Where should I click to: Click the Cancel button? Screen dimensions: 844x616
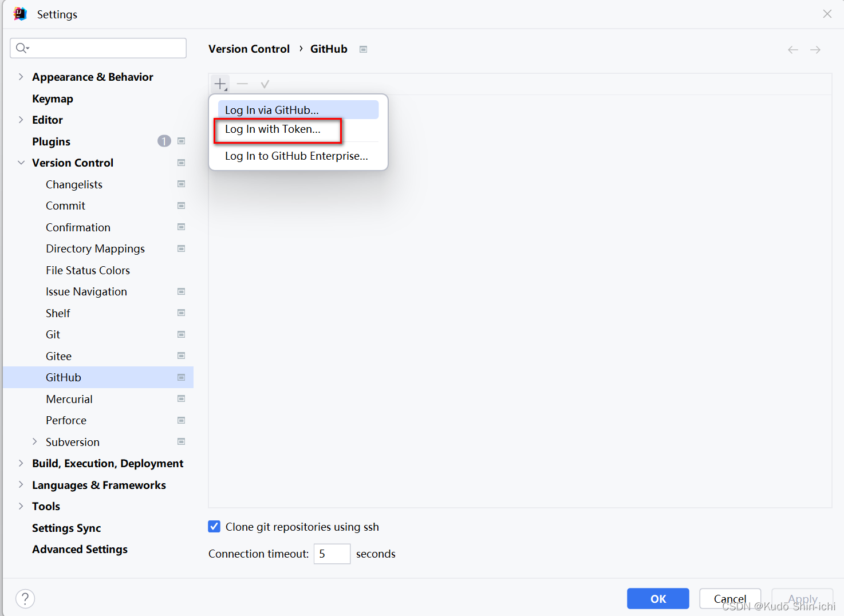click(x=730, y=599)
